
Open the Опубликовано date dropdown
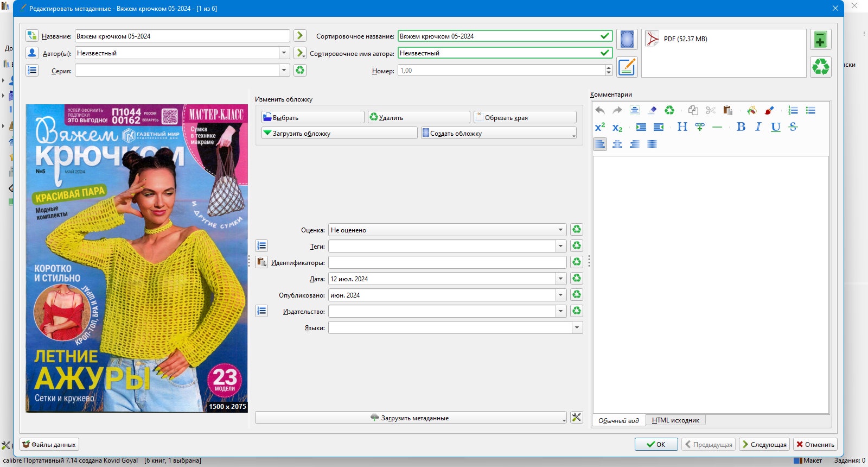tap(560, 295)
